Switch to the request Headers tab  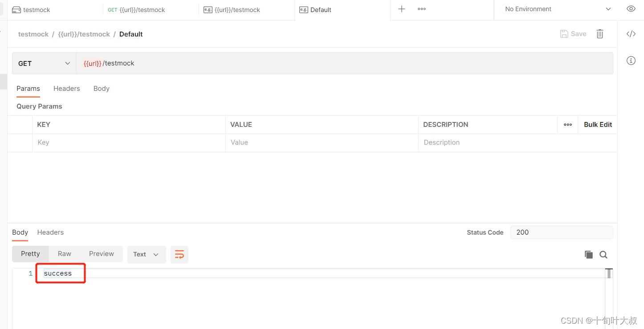click(x=66, y=89)
